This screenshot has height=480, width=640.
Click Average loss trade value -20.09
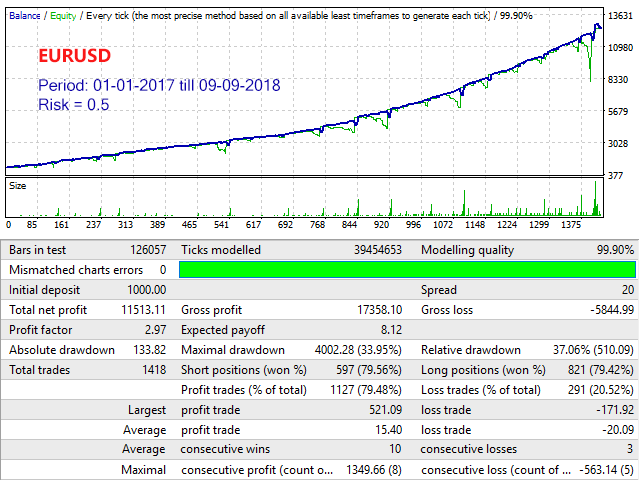tap(618, 430)
